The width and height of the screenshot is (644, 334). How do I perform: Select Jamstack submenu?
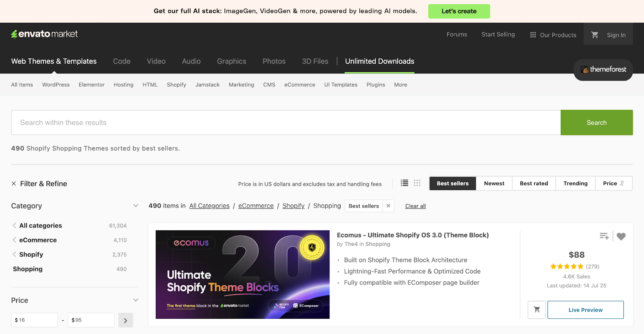[208, 85]
